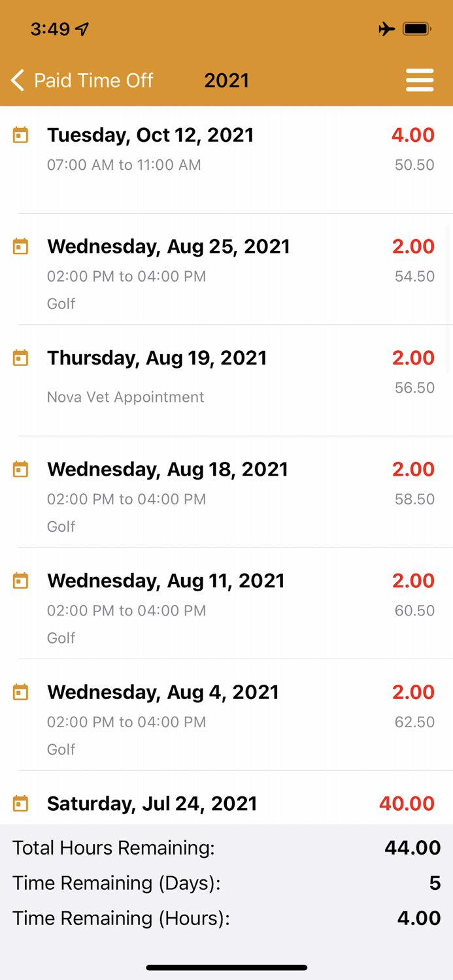Open the Tuesday, Oct 12, 2021 entry
The width and height of the screenshot is (453, 980).
[150, 135]
